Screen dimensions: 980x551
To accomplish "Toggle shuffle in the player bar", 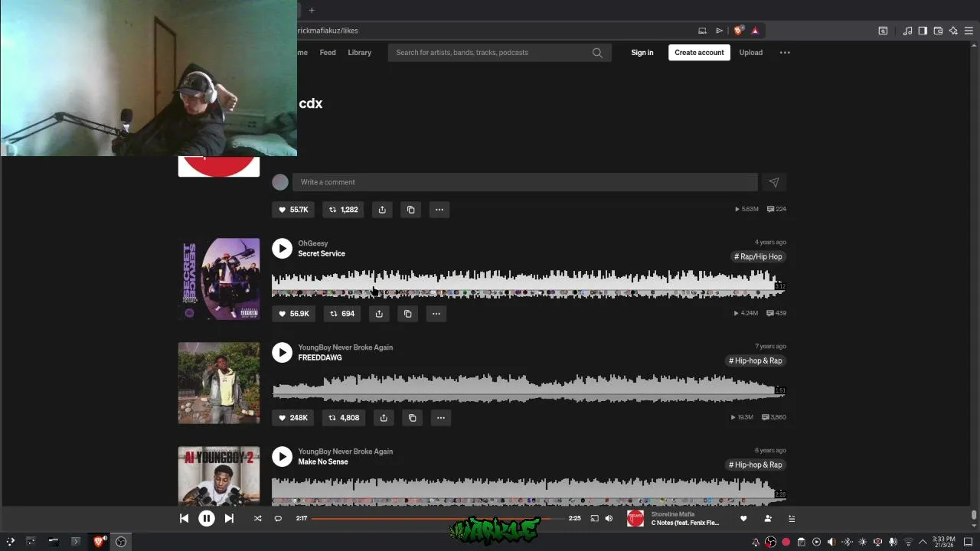I will tap(257, 518).
